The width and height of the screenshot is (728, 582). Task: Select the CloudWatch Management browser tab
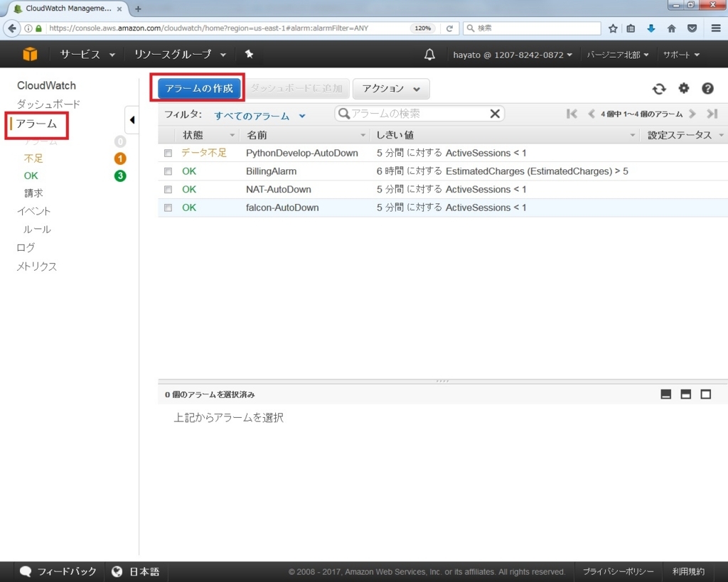(68, 9)
